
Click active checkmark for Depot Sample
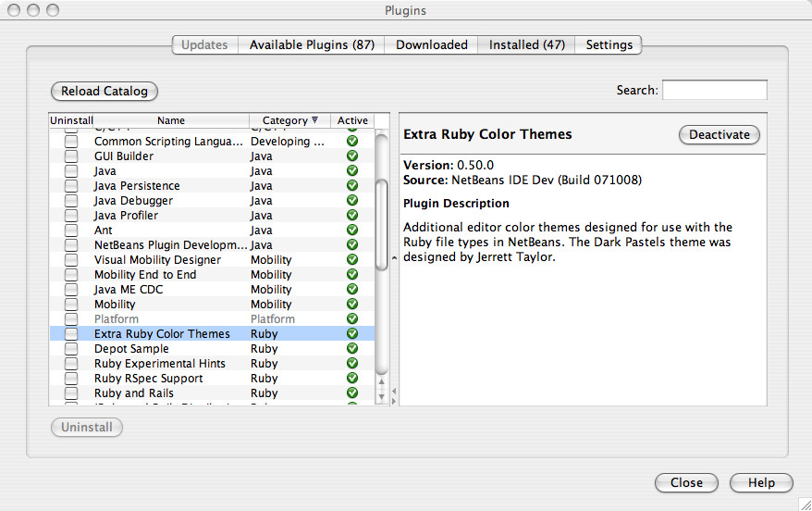tap(352, 348)
